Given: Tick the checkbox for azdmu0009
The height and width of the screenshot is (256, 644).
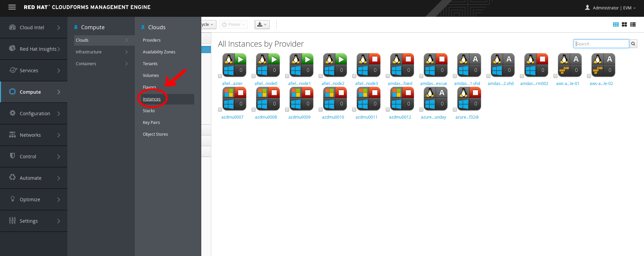Looking at the screenshot, I should click(x=287, y=110).
